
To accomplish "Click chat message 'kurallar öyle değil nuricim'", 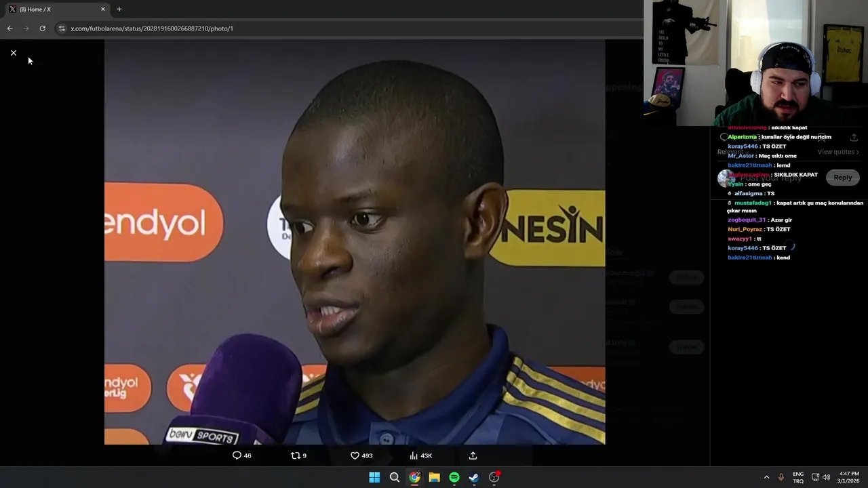I will 796,137.
